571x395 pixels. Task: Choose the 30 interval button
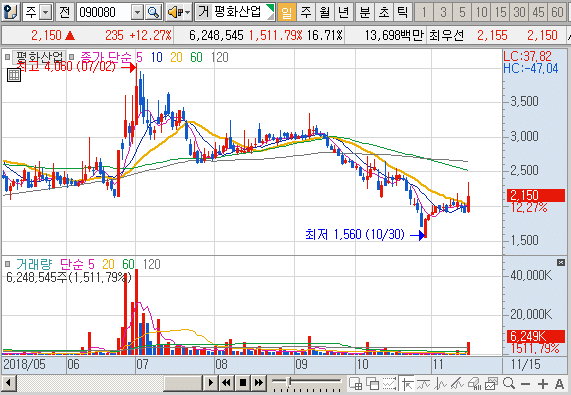pyautogui.click(x=519, y=12)
